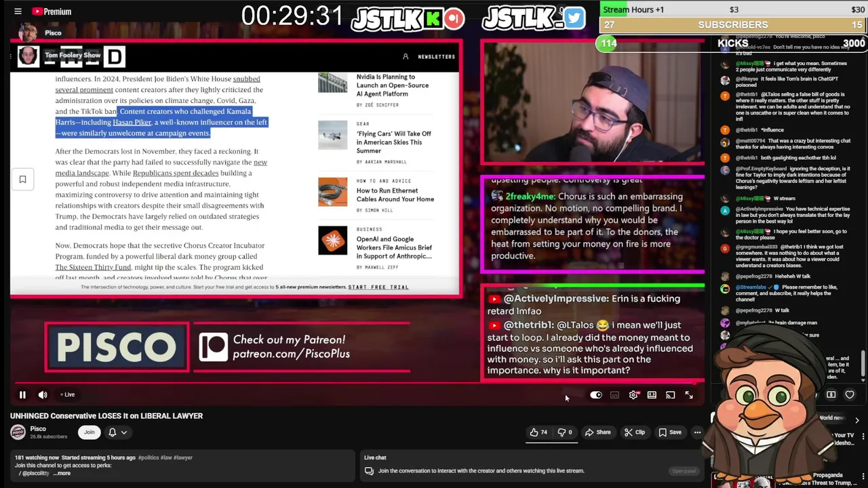Toggle the notification bell for Pisco
This screenshot has width=868, height=488.
113,432
